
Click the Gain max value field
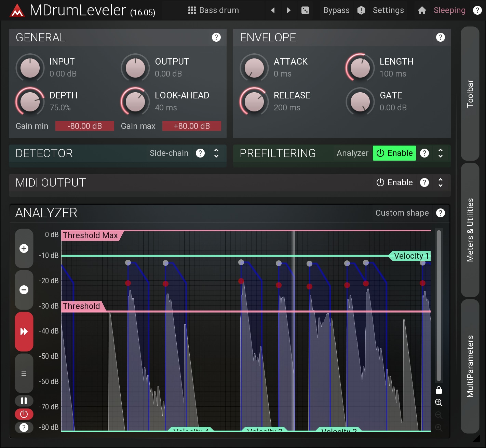[192, 126]
